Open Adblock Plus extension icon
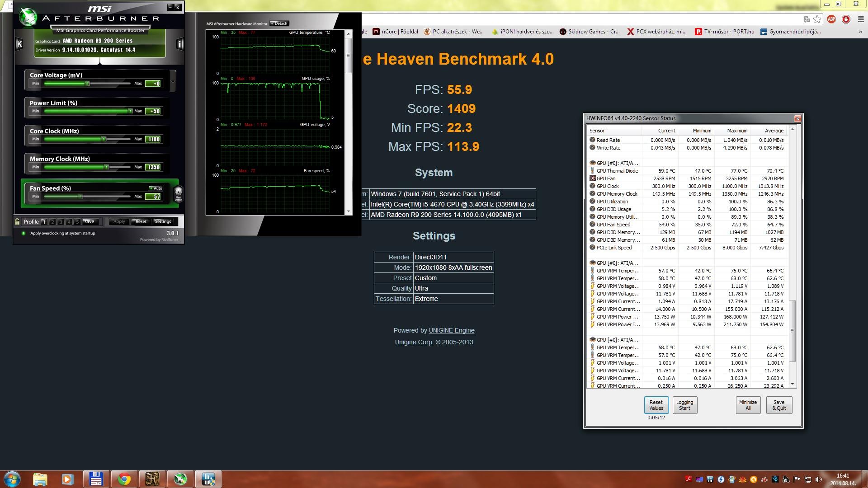This screenshot has height=488, width=868. tap(831, 19)
